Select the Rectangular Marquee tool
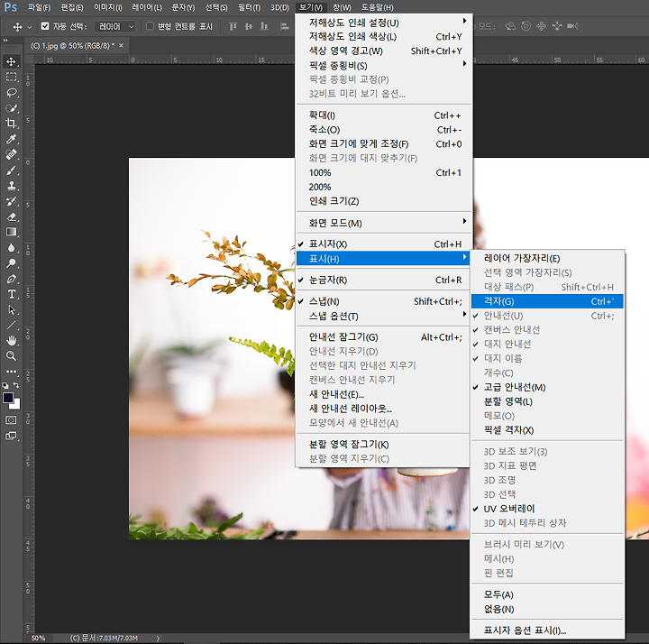The height and width of the screenshot is (644, 649). click(x=11, y=77)
